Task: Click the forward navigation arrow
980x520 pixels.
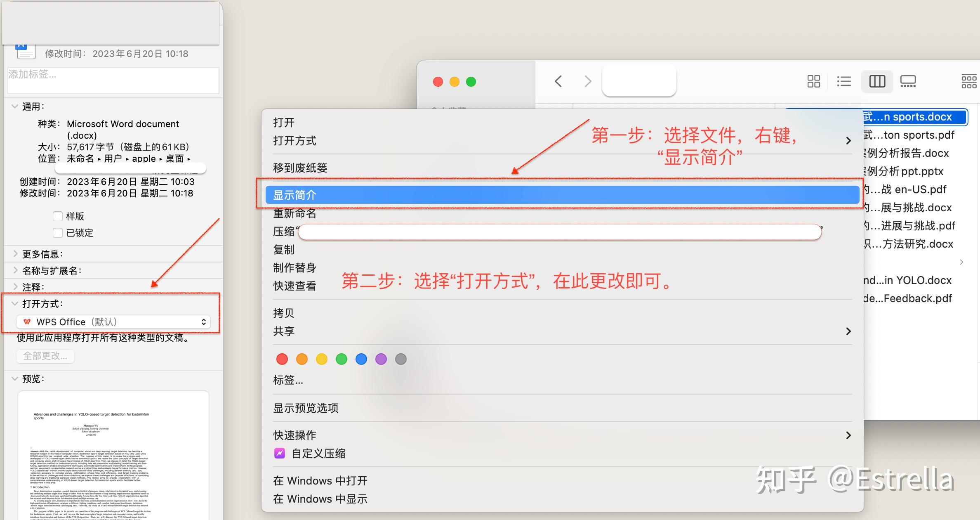Action: point(587,81)
